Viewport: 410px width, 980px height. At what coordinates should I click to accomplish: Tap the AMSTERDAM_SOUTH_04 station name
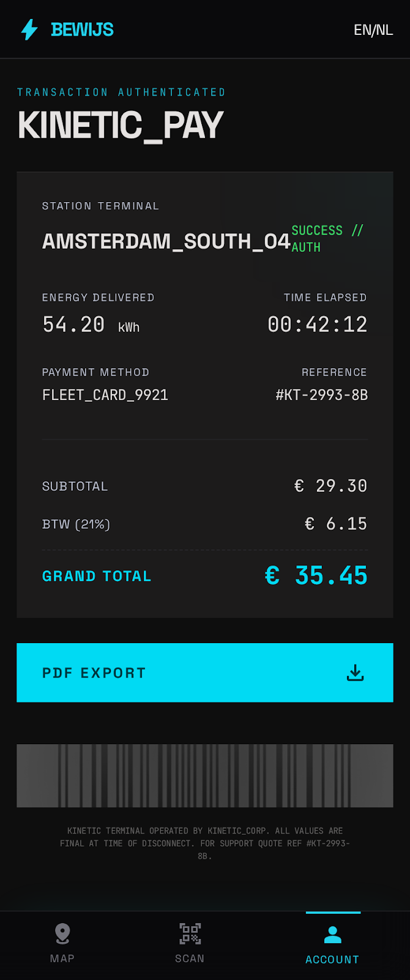coord(166,241)
